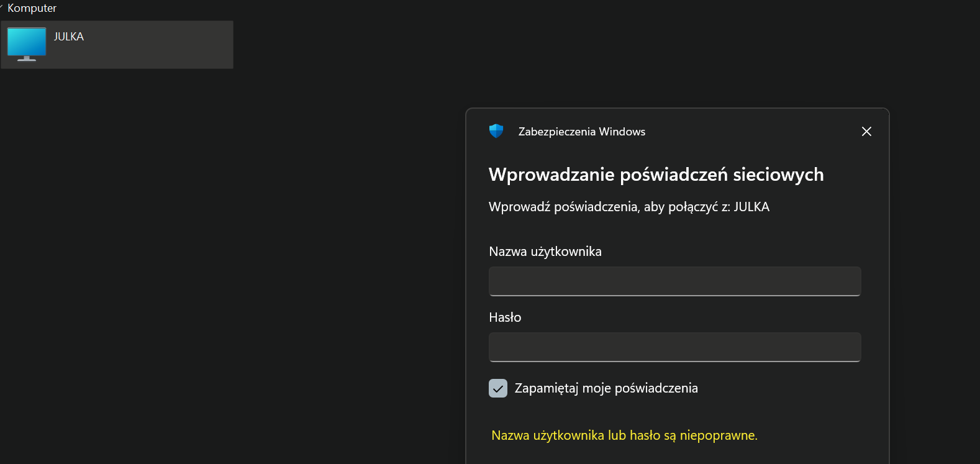Click the Zabezpieczenia Windows title text
This screenshot has height=464, width=980.
coord(582,132)
